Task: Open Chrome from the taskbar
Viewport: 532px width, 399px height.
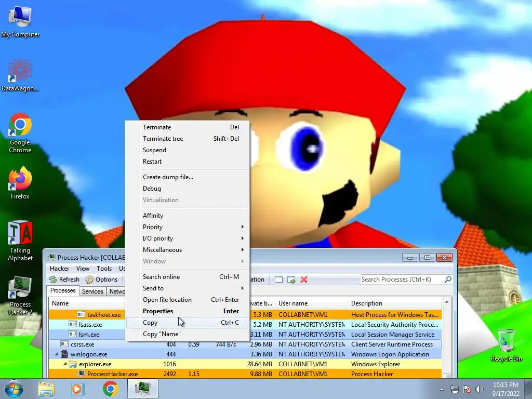Action: coord(110,389)
